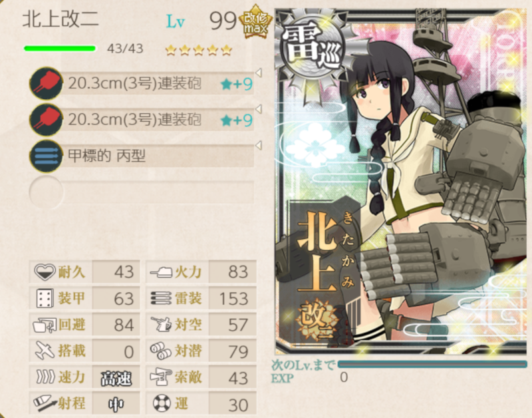Select the empty fourth equipment slot
532x418 pixels.
142,192
